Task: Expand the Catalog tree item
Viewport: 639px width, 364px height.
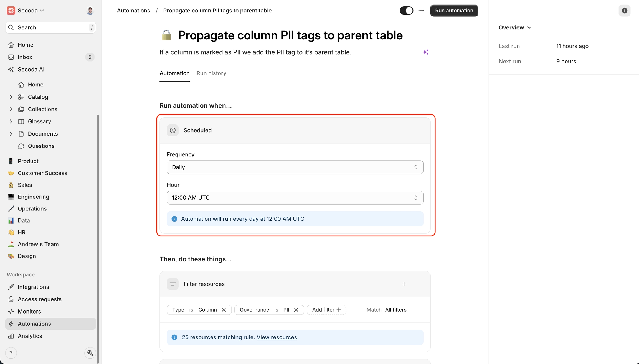Action: click(11, 97)
